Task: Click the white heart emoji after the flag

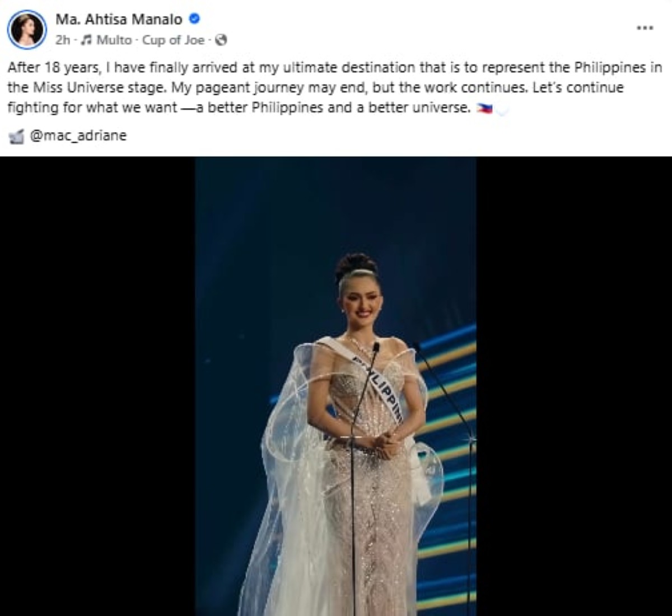Action: [501, 110]
